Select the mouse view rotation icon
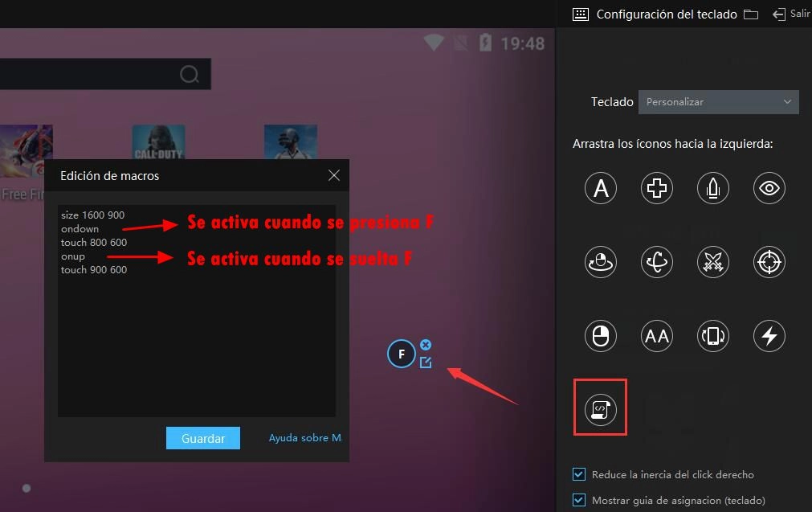The width and height of the screenshot is (812, 512). 601,262
